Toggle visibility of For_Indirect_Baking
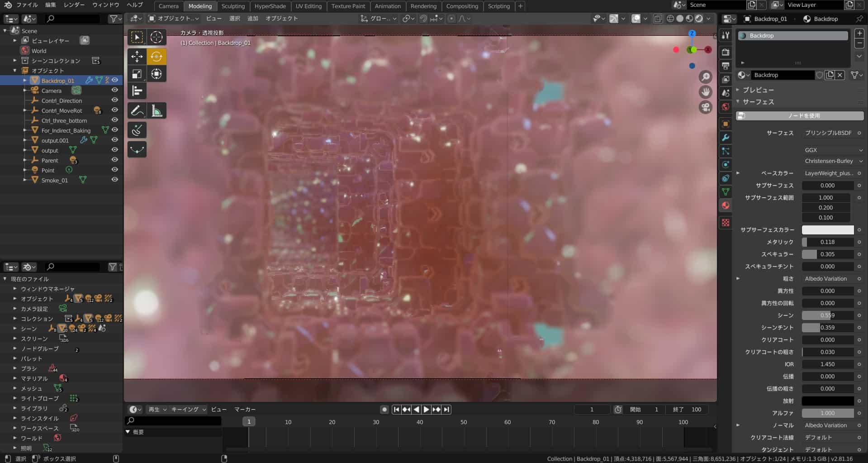 click(115, 130)
